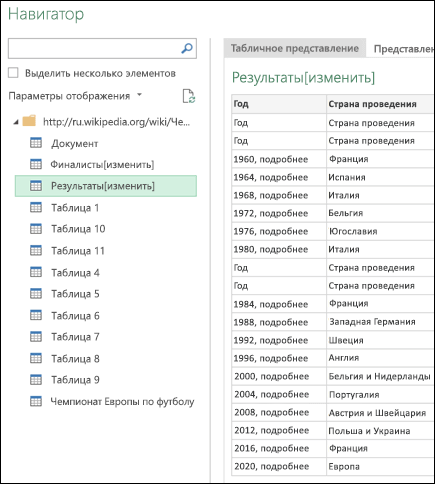The image size is (435, 484).
Task: Click the Wikipedia URL folder icon
Action: click(29, 121)
